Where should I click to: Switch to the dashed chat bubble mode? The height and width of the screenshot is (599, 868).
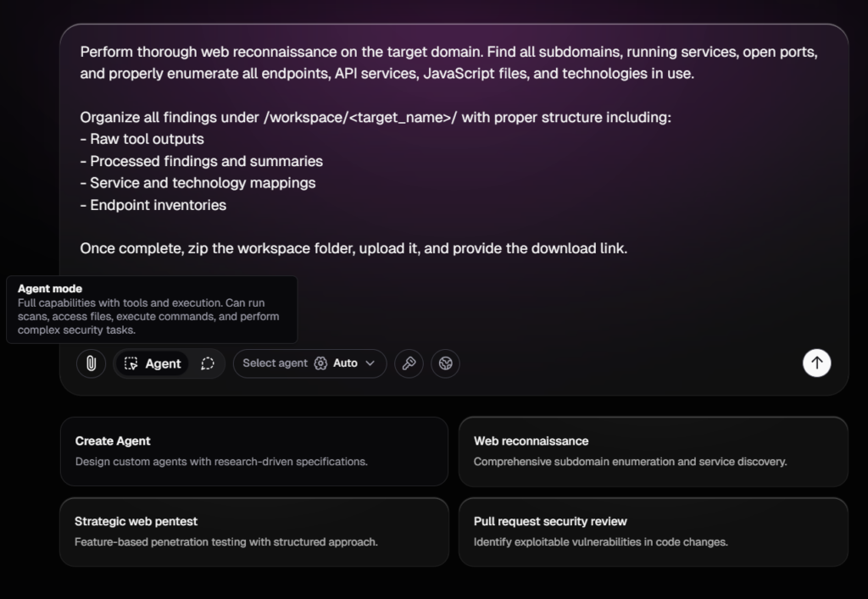click(x=207, y=363)
